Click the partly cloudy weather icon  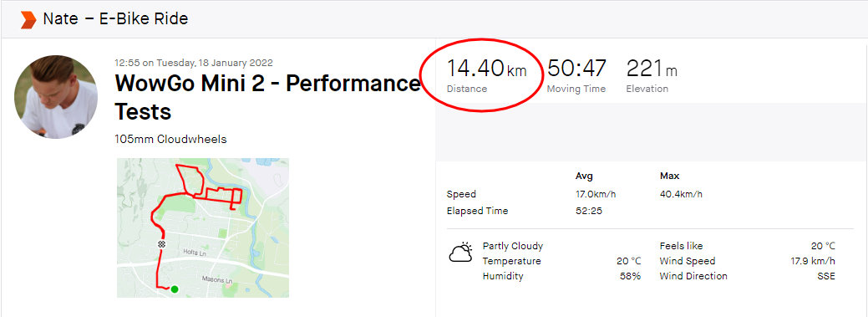coord(460,253)
